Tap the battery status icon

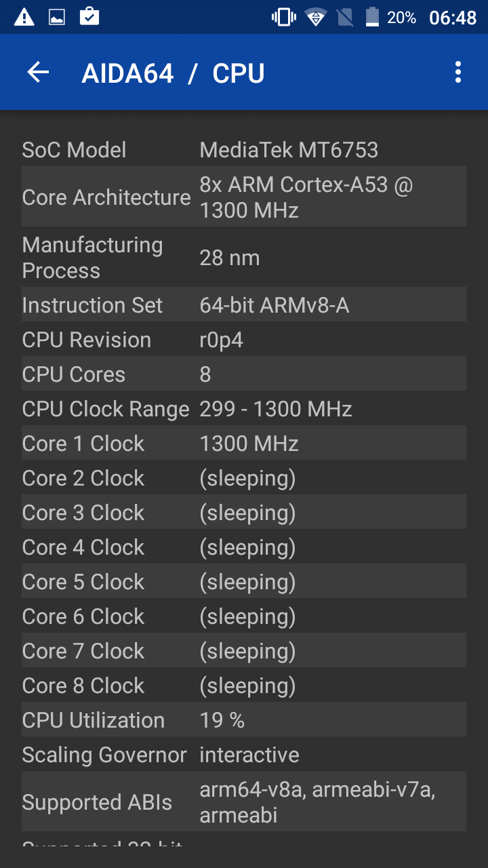point(372,18)
